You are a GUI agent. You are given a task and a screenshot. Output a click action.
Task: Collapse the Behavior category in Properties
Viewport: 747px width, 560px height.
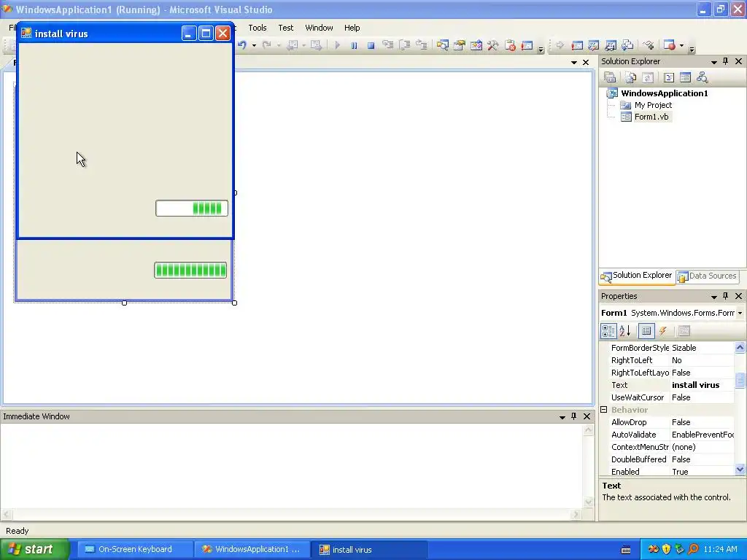coord(603,410)
